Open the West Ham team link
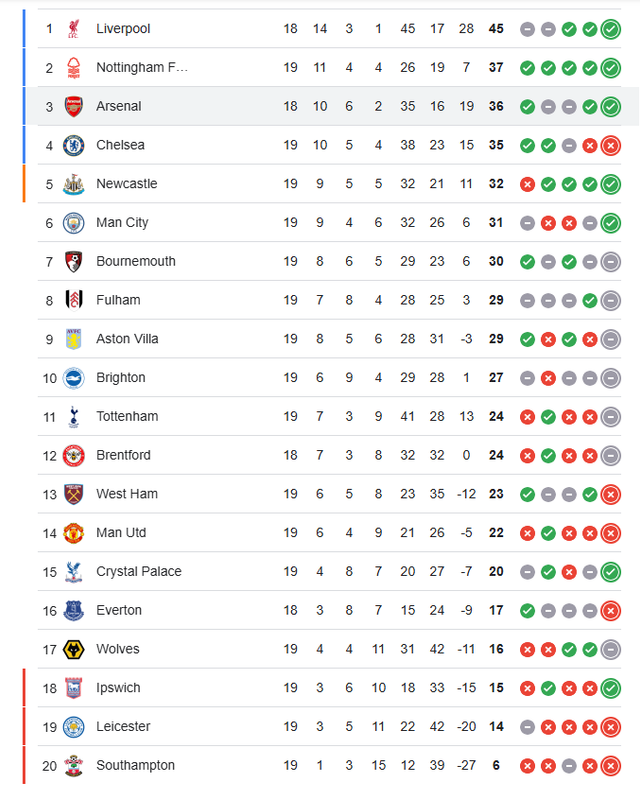640x800 pixels. [127, 494]
